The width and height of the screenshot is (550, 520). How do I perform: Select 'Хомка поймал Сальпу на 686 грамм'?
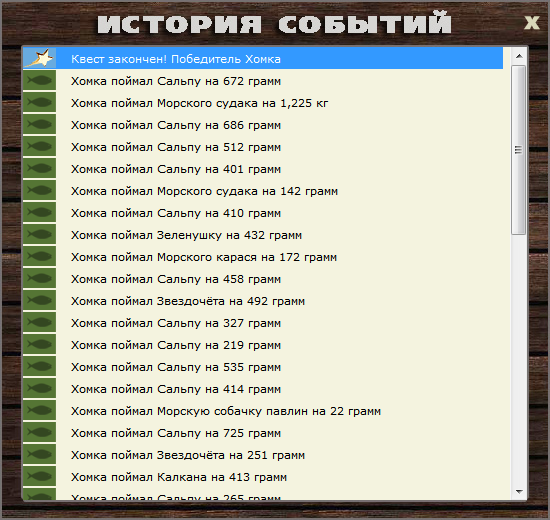263,124
